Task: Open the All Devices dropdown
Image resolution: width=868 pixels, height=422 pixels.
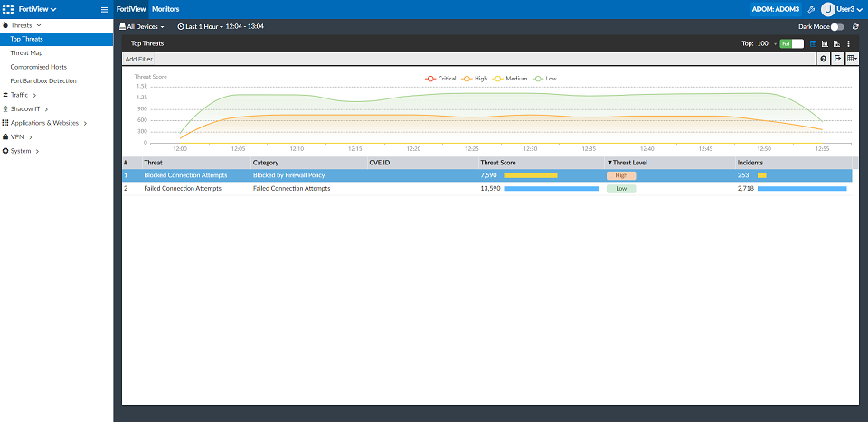Action: [143, 27]
